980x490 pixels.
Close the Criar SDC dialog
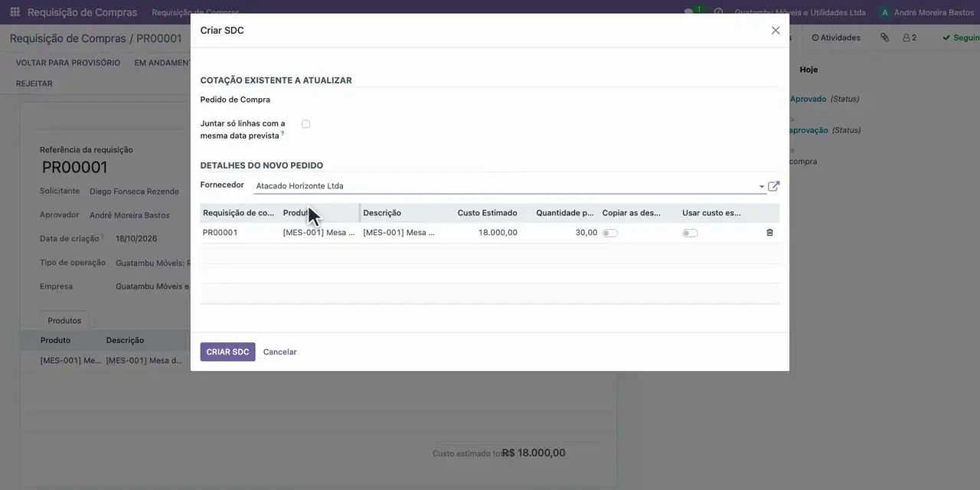[776, 31]
